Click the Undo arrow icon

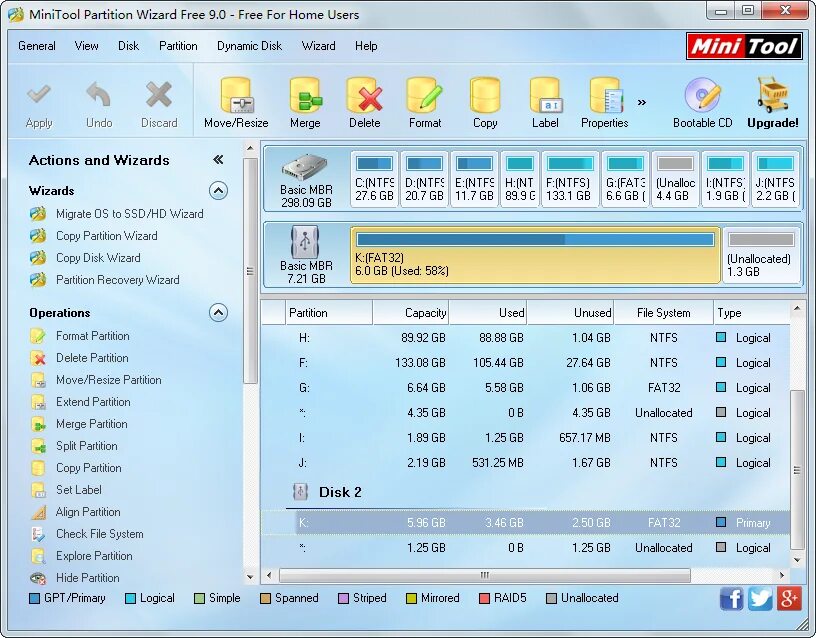point(99,94)
